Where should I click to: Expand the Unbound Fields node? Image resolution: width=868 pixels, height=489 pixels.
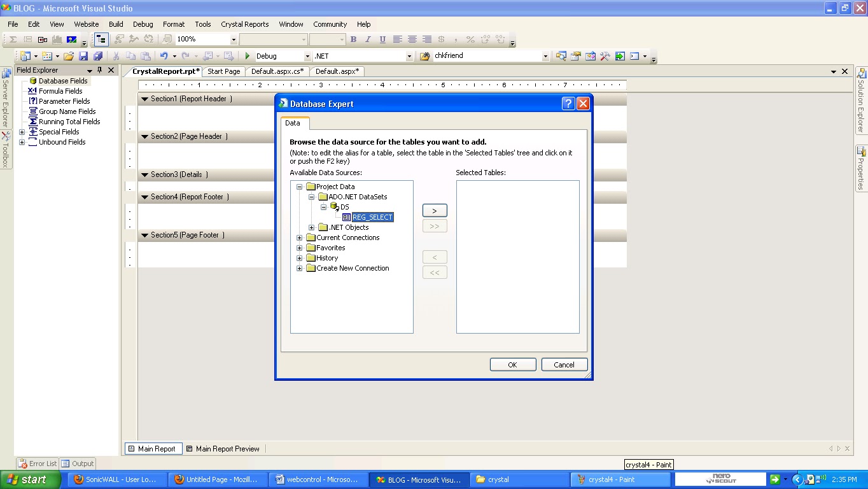(x=22, y=142)
